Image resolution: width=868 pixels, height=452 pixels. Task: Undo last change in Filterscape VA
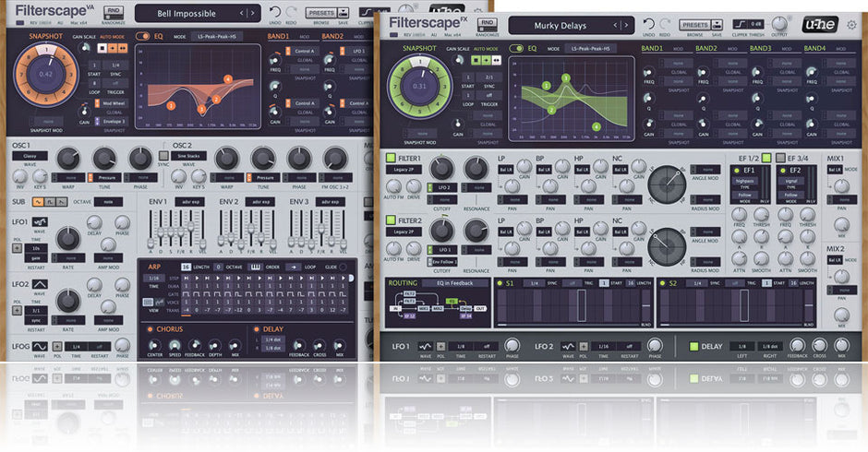275,12
